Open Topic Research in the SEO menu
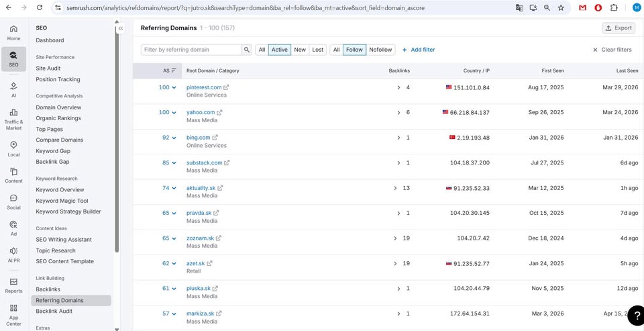644x331 pixels. 56,250
